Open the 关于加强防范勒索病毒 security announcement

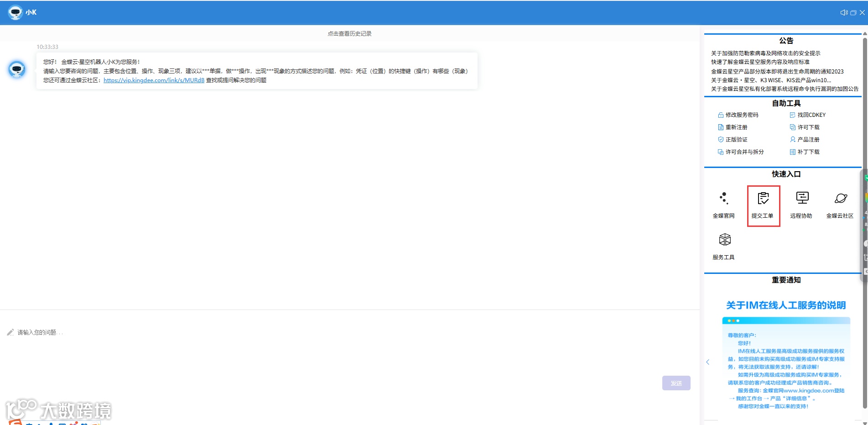click(765, 53)
